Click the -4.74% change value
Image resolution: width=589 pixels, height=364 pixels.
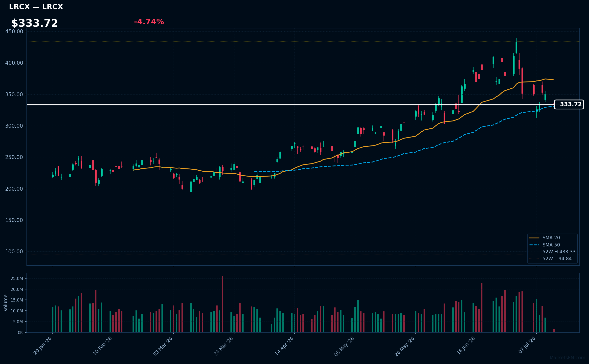[149, 22]
